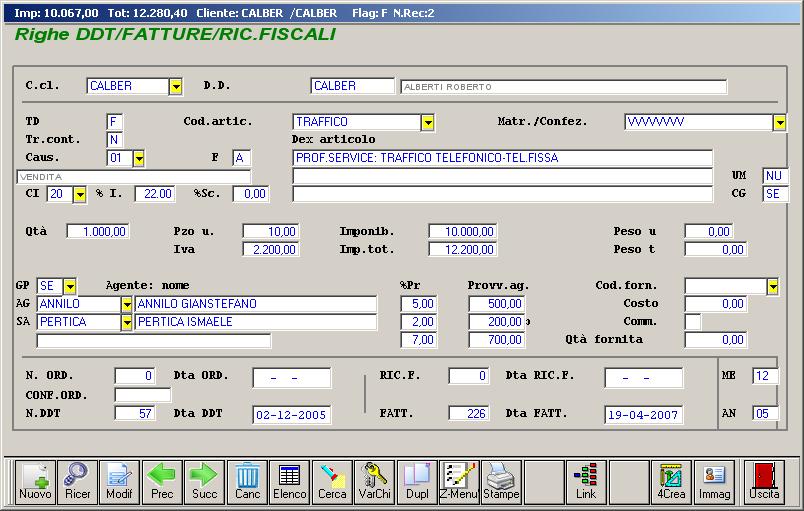
Task: Click the Peso u field
Action: (709, 232)
